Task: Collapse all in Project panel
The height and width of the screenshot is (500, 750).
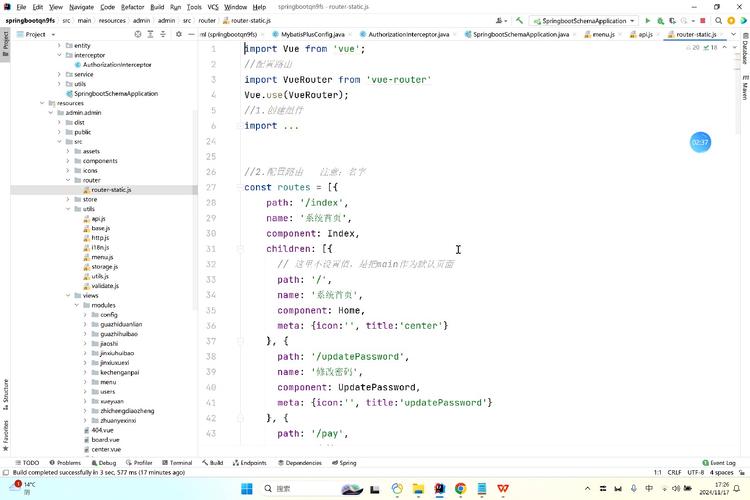Action: [x=164, y=34]
